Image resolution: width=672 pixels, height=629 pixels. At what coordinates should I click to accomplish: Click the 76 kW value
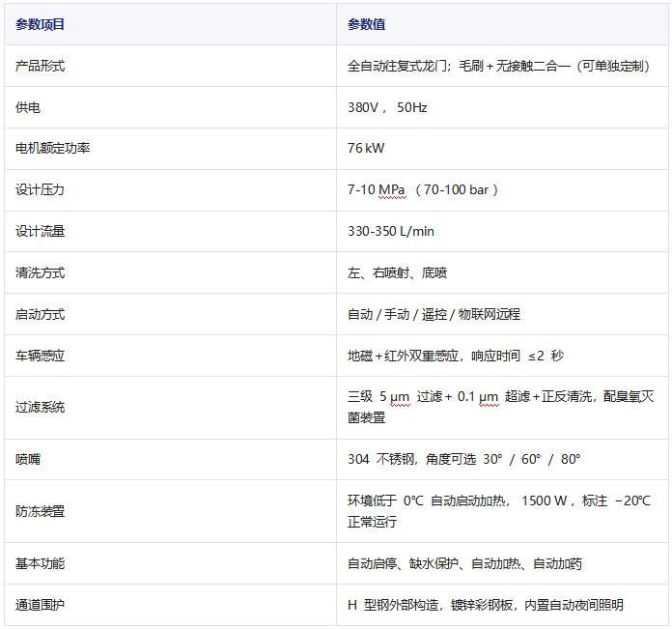(366, 149)
